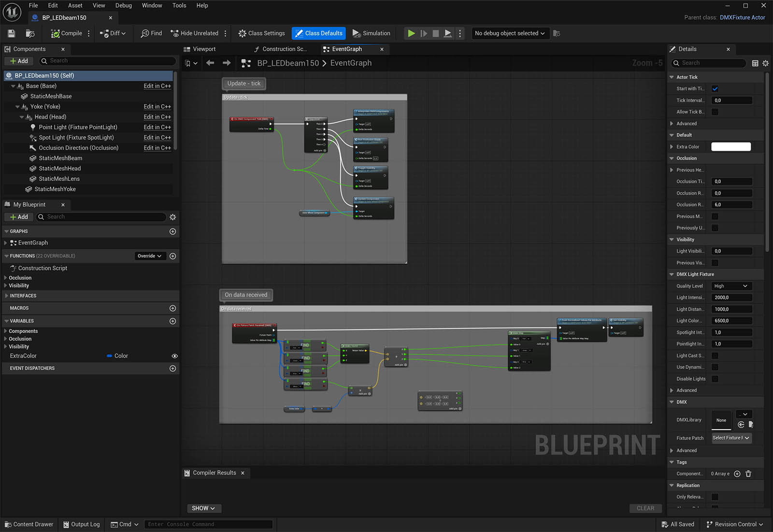
Task: Navigate back in graph history
Action: [x=210, y=63]
